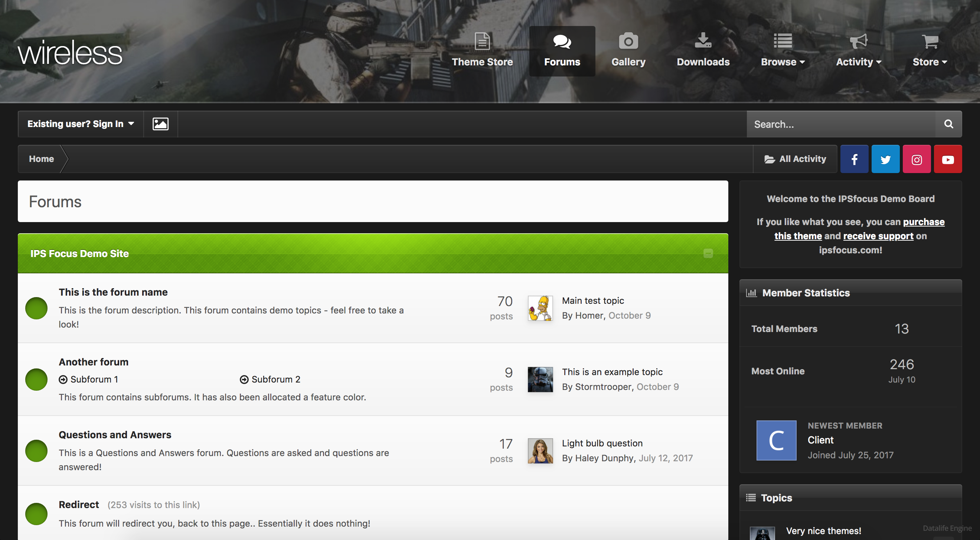Open the IPS Focus Demo Site category title
980x540 pixels.
pyautogui.click(x=79, y=254)
